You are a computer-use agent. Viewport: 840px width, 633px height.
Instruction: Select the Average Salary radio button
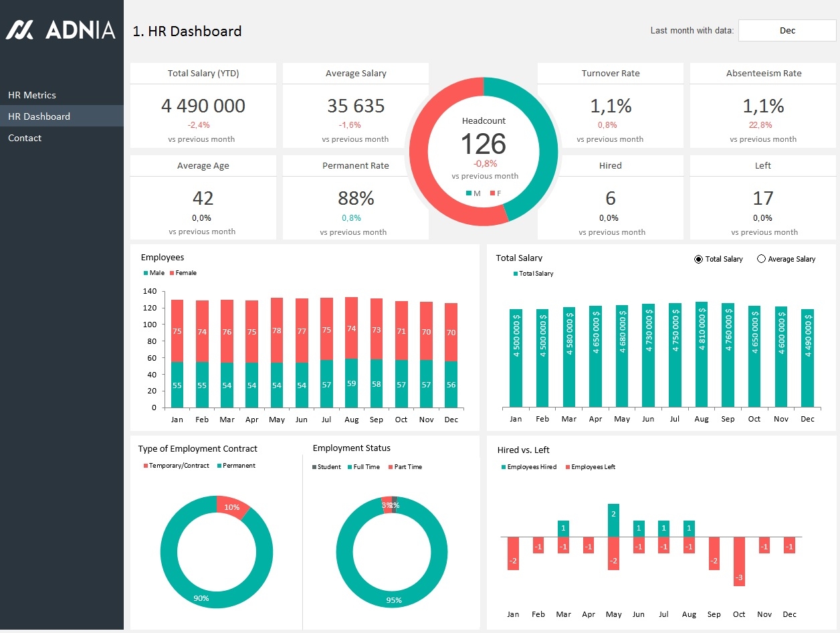click(x=761, y=258)
